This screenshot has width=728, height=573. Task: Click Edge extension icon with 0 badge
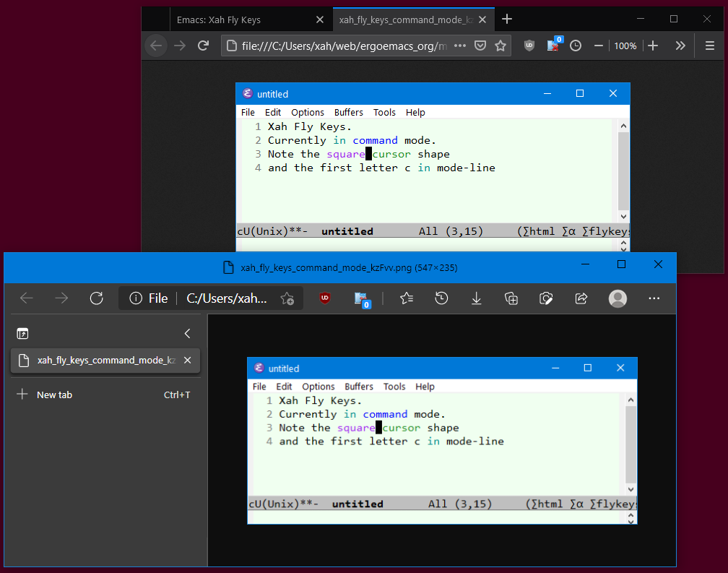tap(362, 299)
